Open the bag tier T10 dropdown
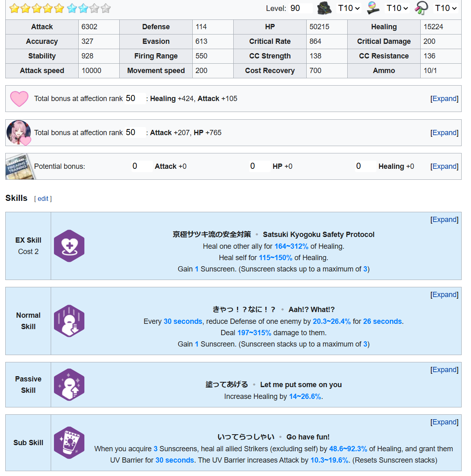The height and width of the screenshot is (476, 471). tap(349, 8)
